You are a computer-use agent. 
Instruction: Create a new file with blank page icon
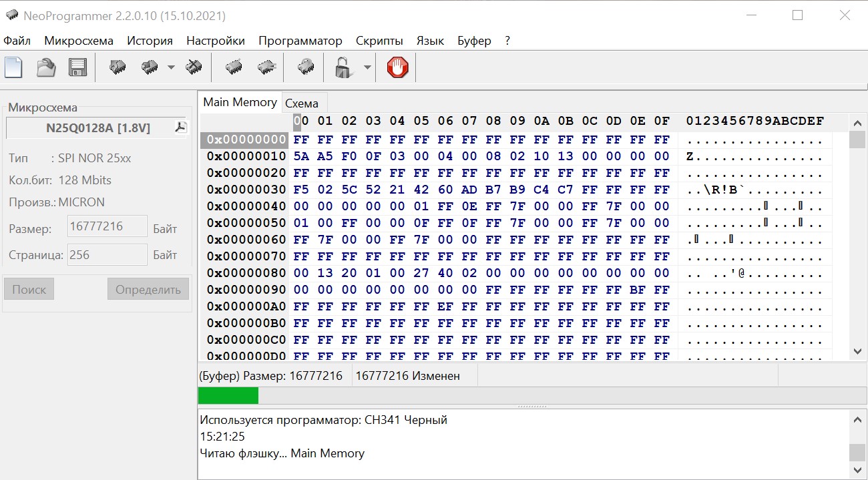(x=14, y=67)
